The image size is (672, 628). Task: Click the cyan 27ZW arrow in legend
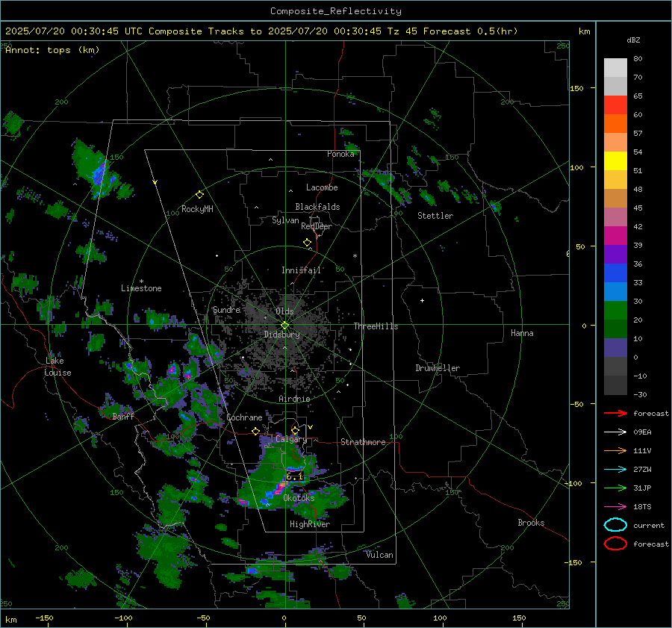click(x=615, y=470)
